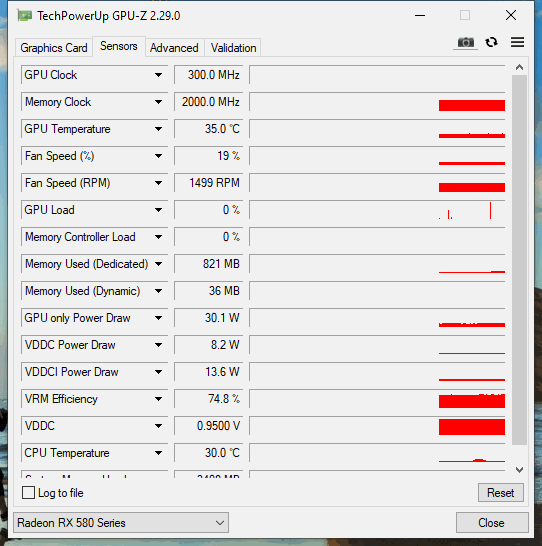The height and width of the screenshot is (546, 542).
Task: Click the 36 MB dynamic memory value
Action: [209, 291]
